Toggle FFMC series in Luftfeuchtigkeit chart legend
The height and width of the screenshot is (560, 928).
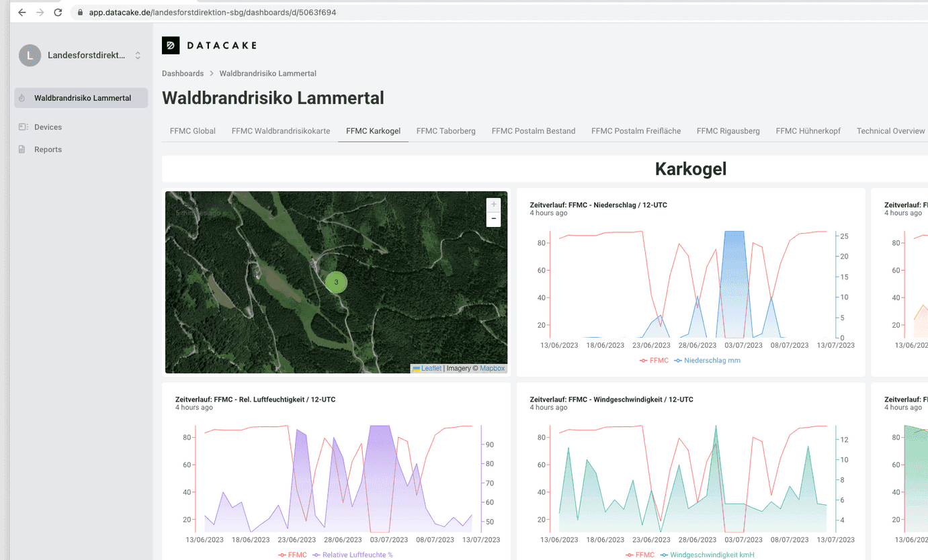292,555
